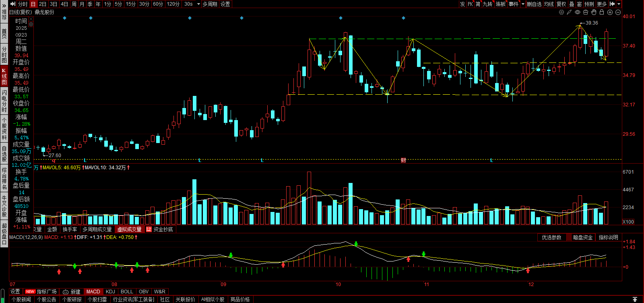Switch to the 换手率 volume tab
Image resolution: width=644 pixels, height=303 pixels.
point(70,229)
